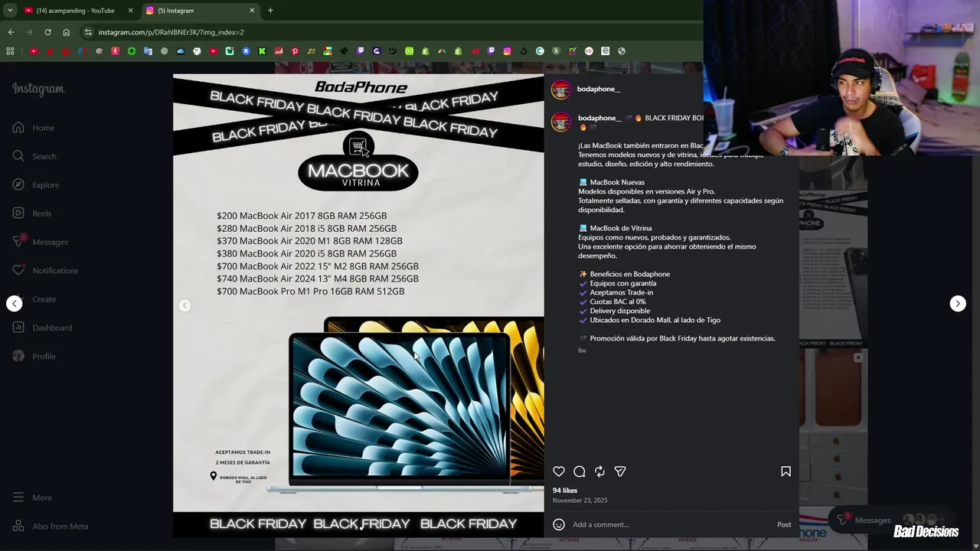Open Also from Meta menu
The image size is (980, 551).
tap(51, 526)
